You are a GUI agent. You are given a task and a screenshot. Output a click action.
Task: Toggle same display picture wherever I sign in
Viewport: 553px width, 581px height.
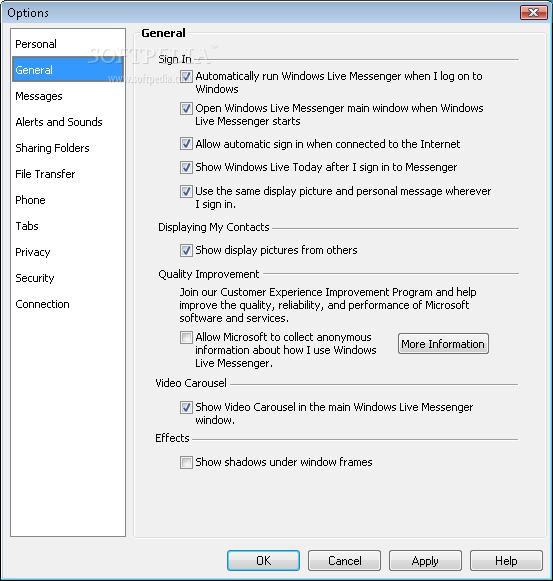pyautogui.click(x=186, y=192)
